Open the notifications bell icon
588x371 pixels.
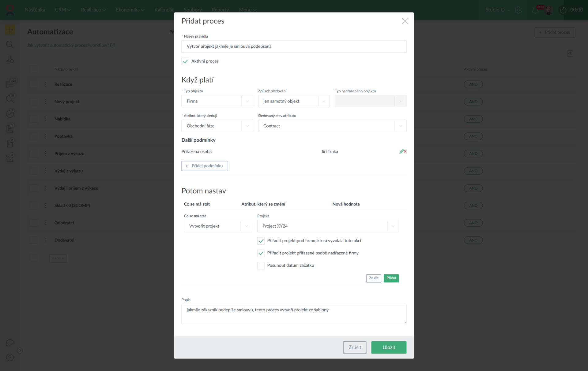pos(535,10)
